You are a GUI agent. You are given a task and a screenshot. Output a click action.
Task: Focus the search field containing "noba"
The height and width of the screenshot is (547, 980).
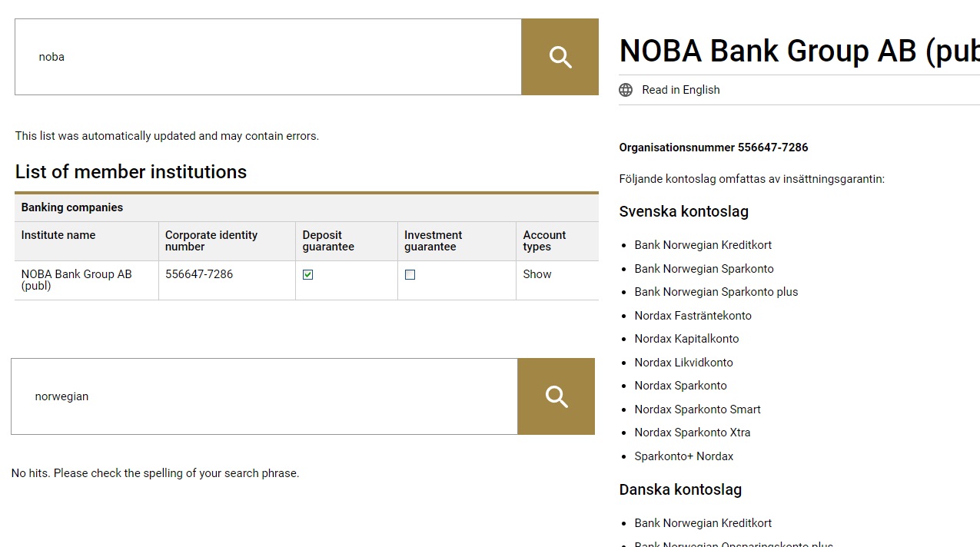point(267,57)
